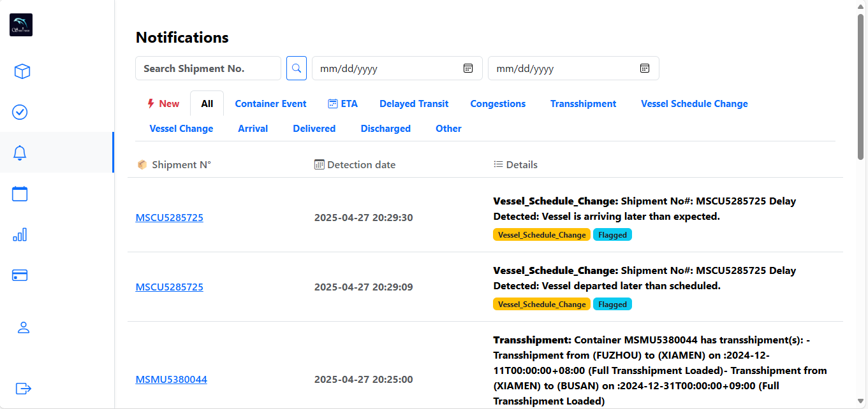The image size is (868, 409).
Task: Switch to the Delivered tab
Action: [x=314, y=128]
